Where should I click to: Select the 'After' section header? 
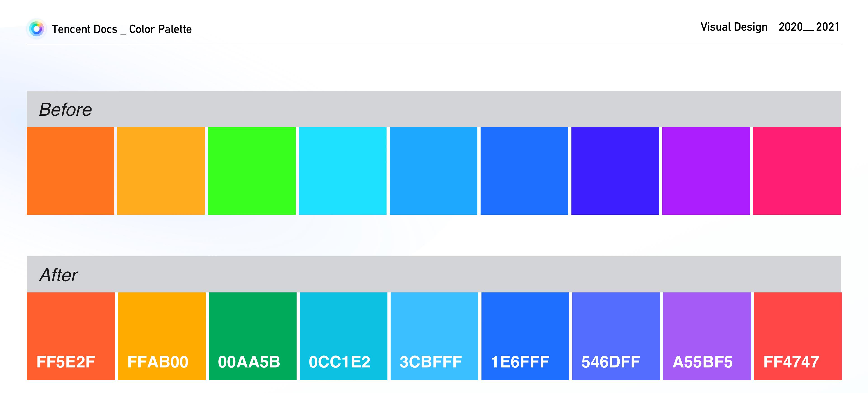(x=59, y=275)
